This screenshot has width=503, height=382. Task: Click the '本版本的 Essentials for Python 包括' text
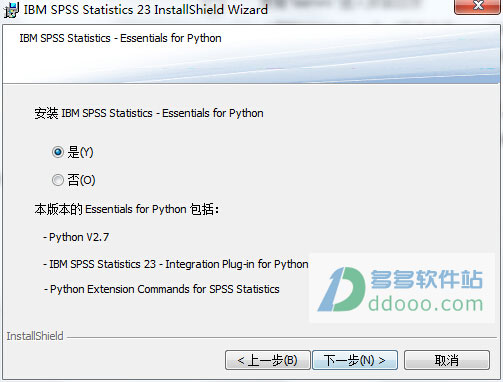point(127,209)
